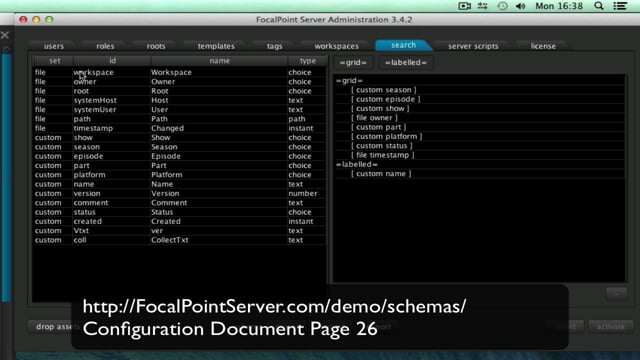Open the users tab
This screenshot has height=360, width=640.
pyautogui.click(x=54, y=46)
